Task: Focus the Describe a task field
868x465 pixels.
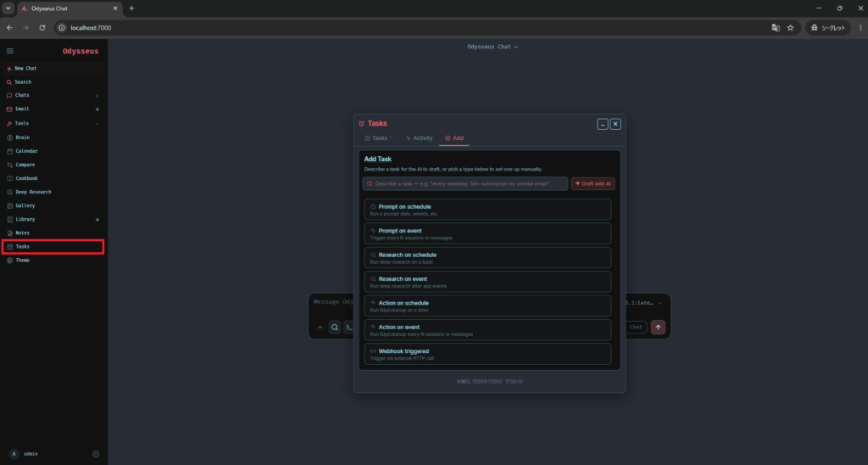Action: (465, 183)
